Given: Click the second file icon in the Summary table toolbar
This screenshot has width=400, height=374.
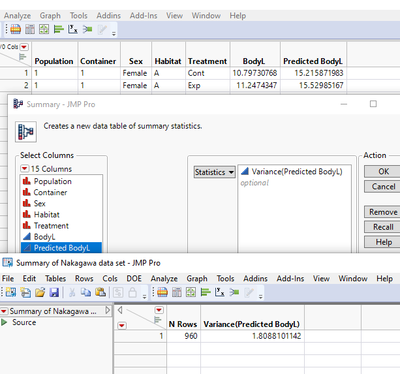Looking at the screenshot, I should pyautogui.click(x=25, y=292).
